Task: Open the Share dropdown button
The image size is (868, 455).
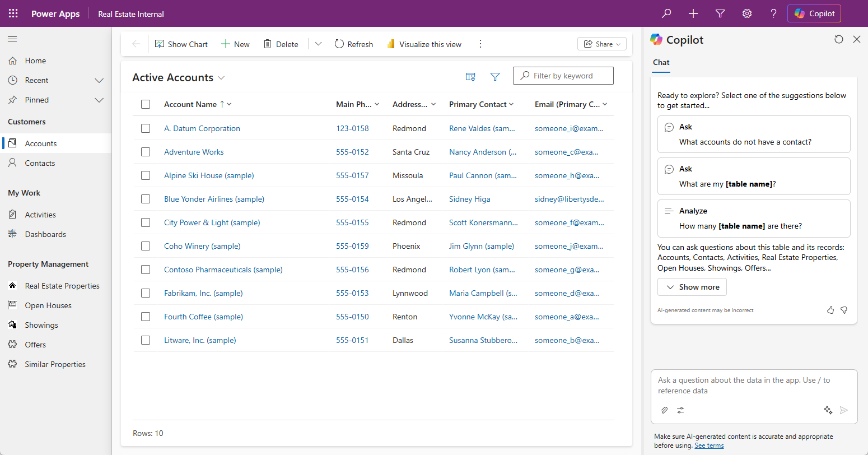Action: click(602, 44)
